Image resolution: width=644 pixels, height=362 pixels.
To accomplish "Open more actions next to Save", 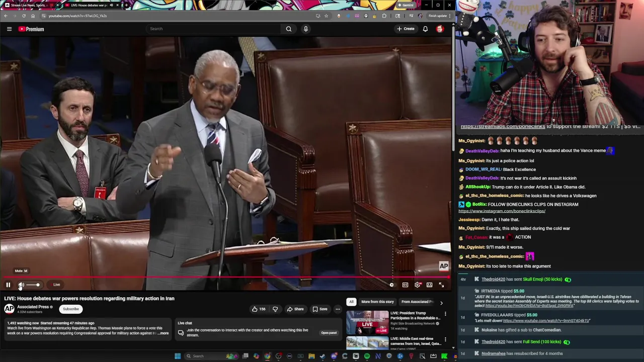I will pyautogui.click(x=338, y=309).
